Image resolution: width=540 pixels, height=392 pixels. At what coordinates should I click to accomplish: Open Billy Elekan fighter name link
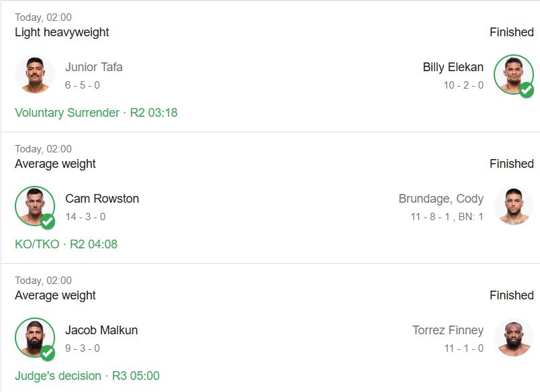click(453, 67)
